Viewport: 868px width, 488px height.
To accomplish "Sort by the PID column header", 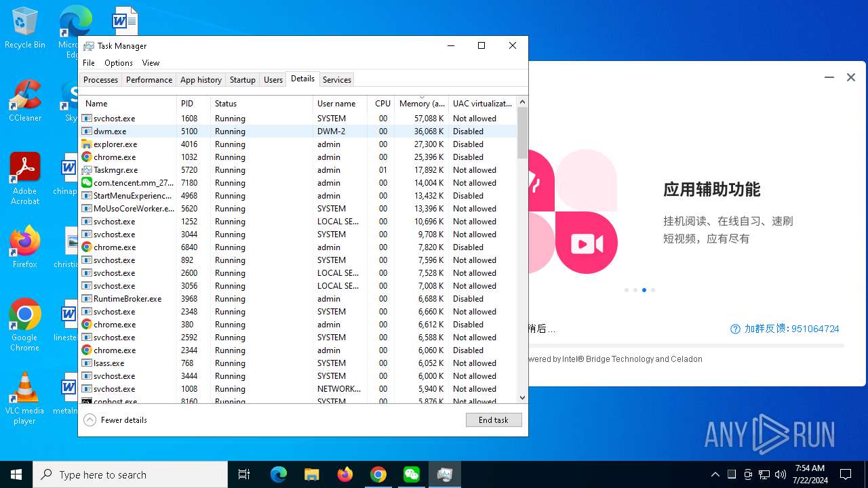I will [193, 104].
